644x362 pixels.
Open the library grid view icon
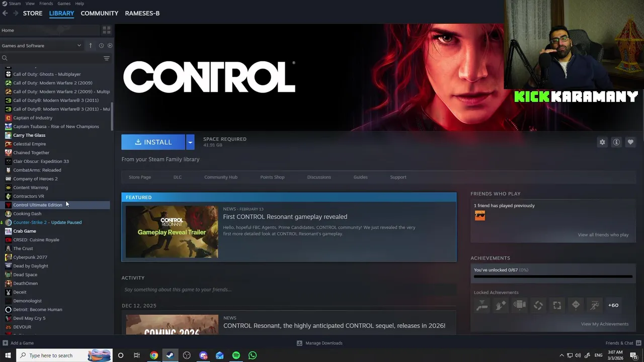tap(107, 30)
